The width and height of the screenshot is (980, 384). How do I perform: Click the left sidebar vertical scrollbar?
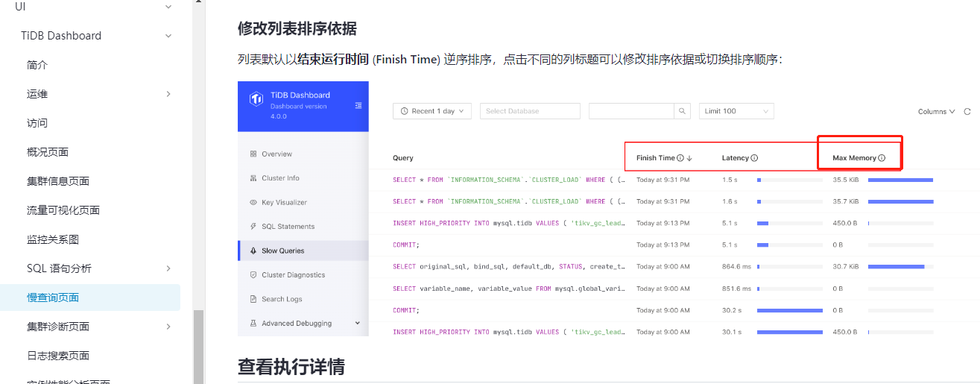[198, 347]
